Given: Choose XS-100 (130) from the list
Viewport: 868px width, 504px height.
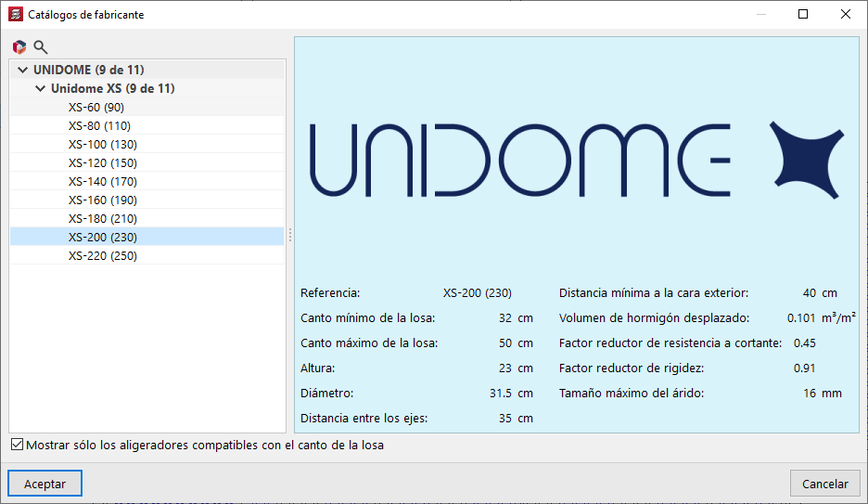Looking at the screenshot, I should (x=147, y=144).
